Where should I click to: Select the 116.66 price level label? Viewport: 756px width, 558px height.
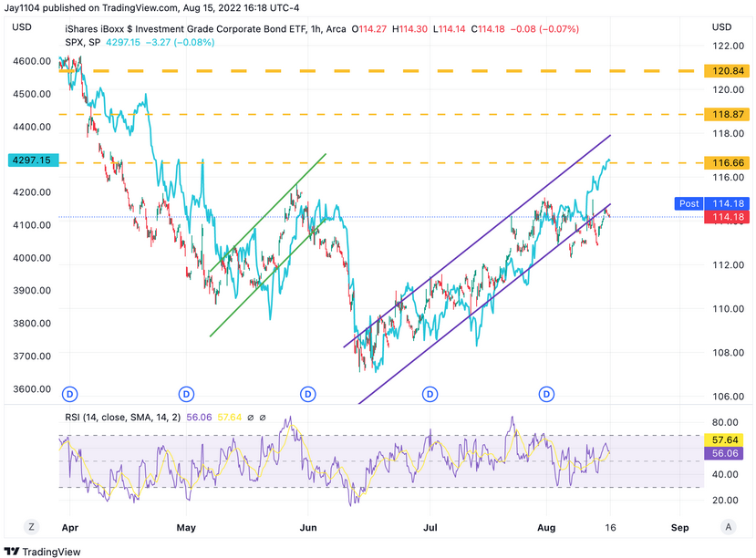(727, 163)
